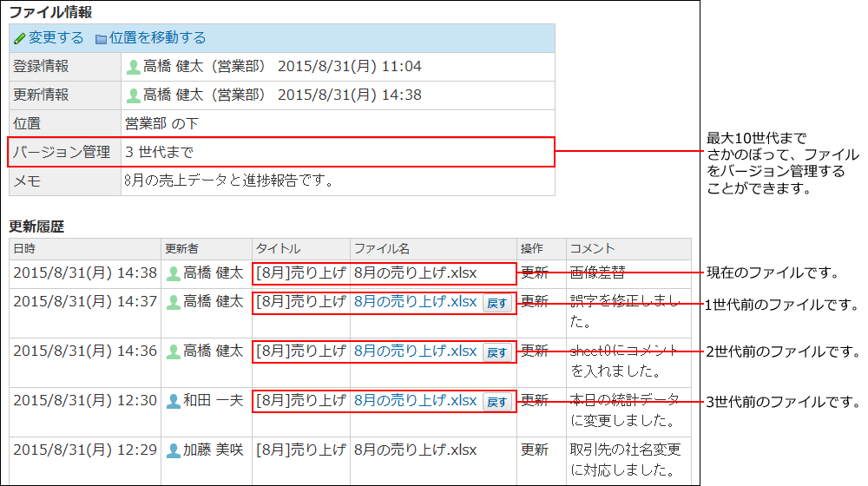Open the 位置を移動する link
The image size is (868, 486).
[x=157, y=37]
